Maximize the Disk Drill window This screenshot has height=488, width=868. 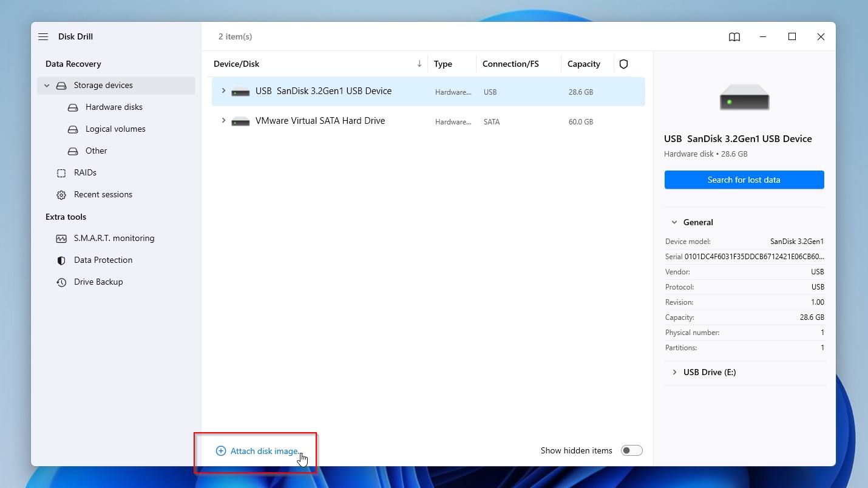[792, 37]
